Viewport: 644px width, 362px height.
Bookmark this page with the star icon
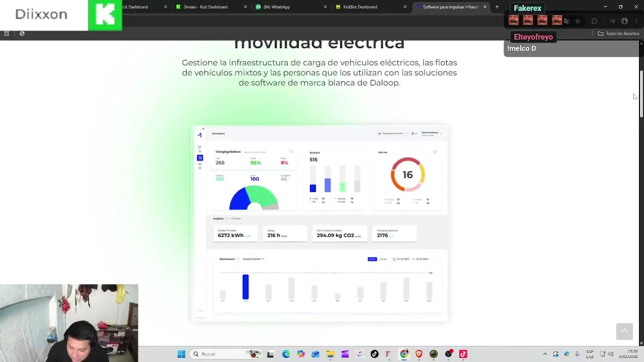pos(578,21)
